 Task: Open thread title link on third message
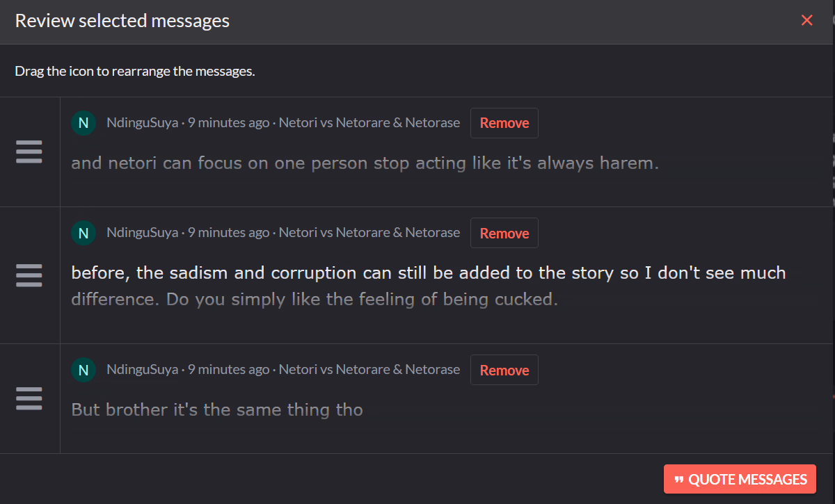pos(369,370)
